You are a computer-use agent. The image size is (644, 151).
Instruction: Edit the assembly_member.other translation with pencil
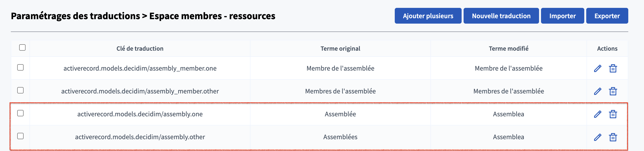click(598, 91)
